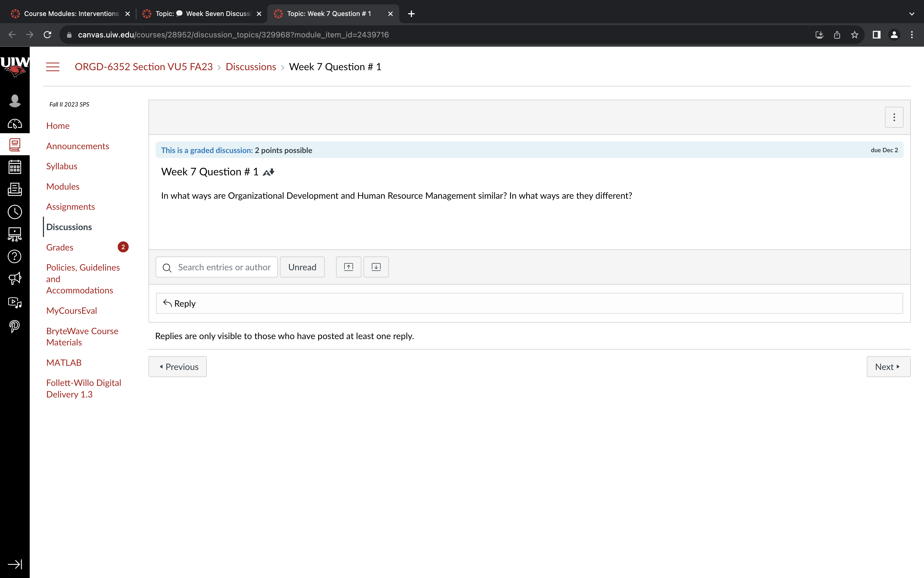Close the Course Modules: Interventions tab
This screenshot has height=578, width=924.
click(128, 14)
